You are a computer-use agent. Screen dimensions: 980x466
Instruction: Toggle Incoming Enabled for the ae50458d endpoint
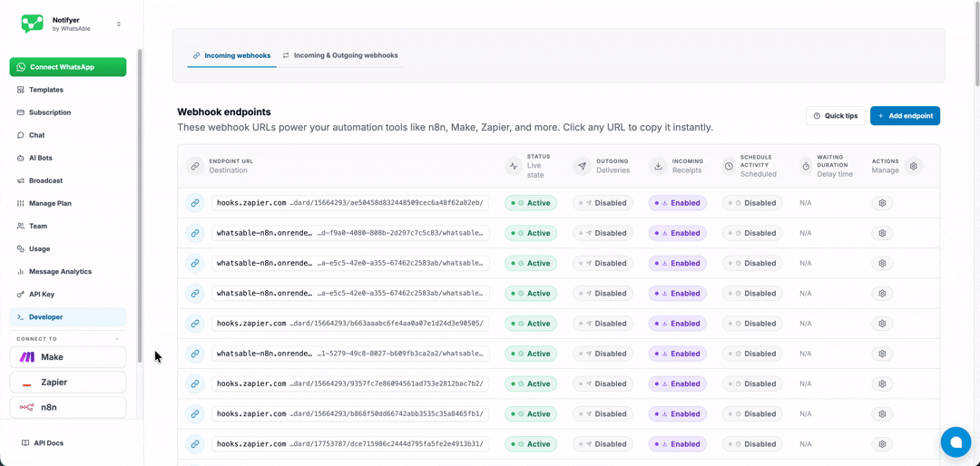point(678,203)
